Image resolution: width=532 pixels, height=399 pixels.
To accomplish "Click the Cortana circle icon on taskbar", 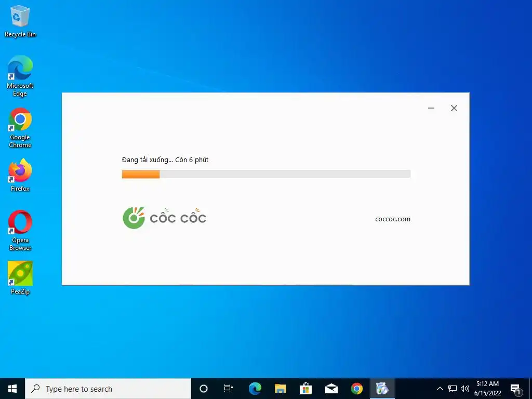I will [204, 389].
